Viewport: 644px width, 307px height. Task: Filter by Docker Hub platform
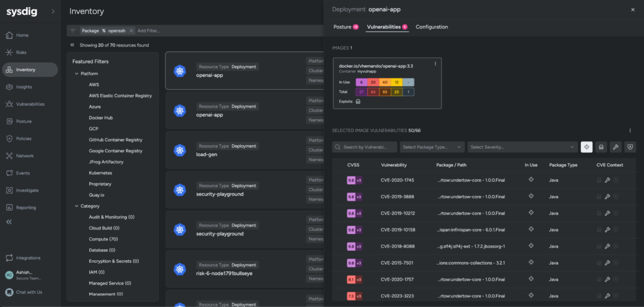pyautogui.click(x=101, y=118)
